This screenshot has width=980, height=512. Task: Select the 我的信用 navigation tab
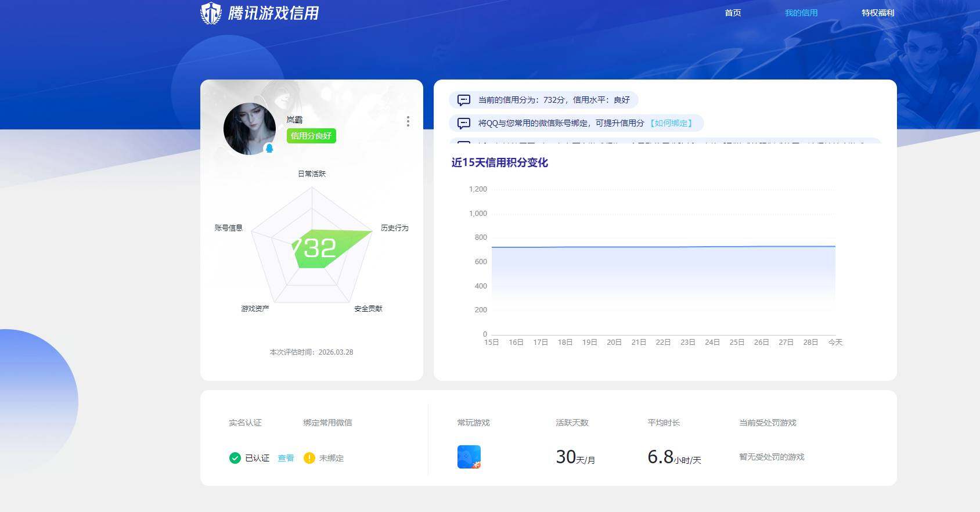coord(801,13)
